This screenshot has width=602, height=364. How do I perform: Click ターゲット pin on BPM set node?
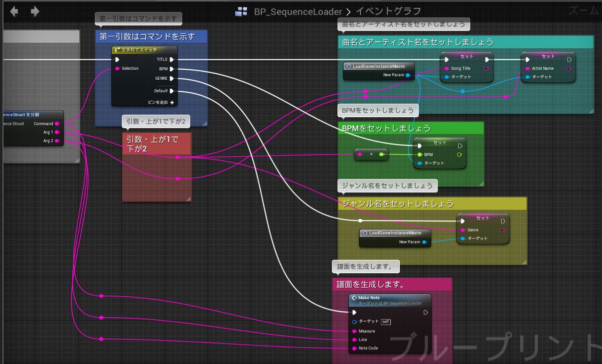(419, 163)
